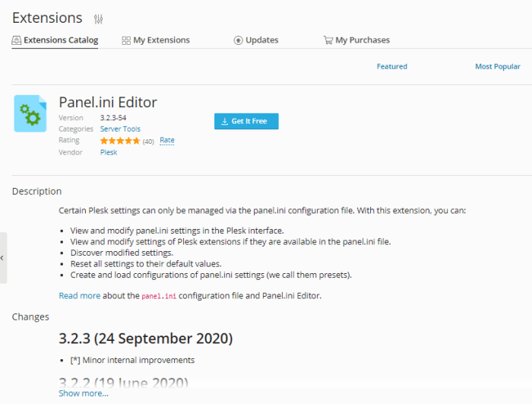This screenshot has height=404, width=532.
Task: Click the Discover modified settings bullet
Action: point(122,253)
